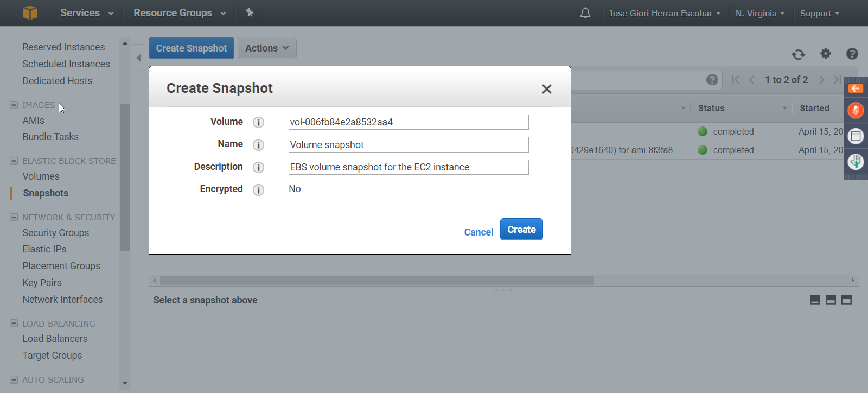868x393 pixels.
Task: Cancel the Create Snapshot dialog
Action: tap(478, 232)
